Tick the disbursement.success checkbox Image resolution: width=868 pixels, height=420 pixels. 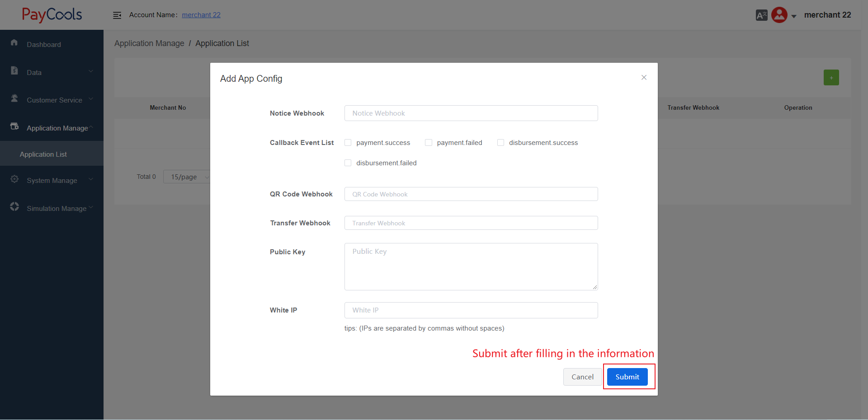tap(500, 143)
